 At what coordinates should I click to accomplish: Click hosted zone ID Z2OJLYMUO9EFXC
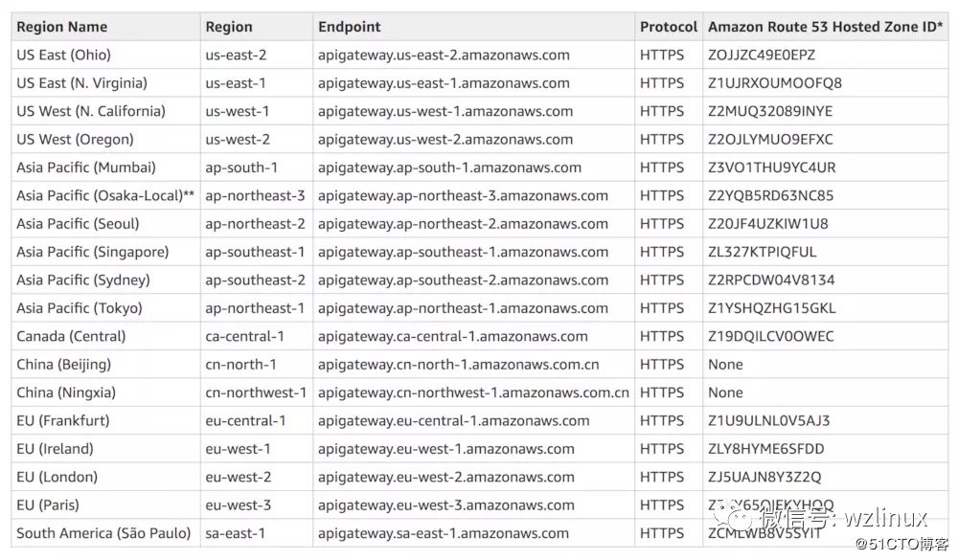[x=770, y=139]
